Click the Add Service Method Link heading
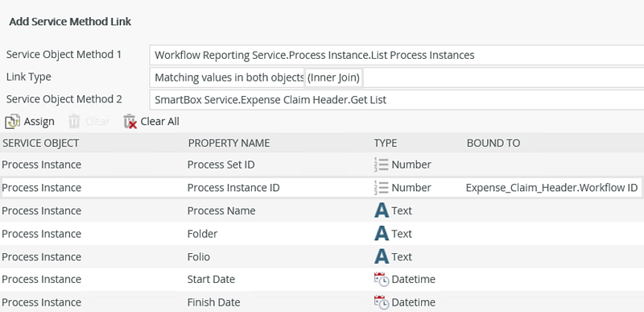Viewport: 644px width, 312px height. point(70,22)
